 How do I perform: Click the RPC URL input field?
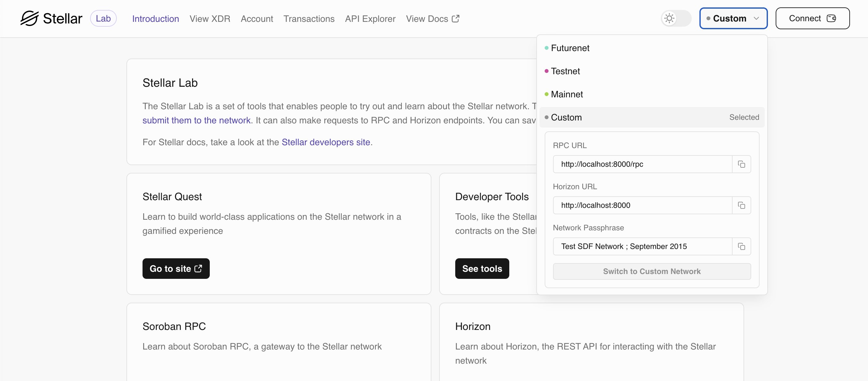pyautogui.click(x=643, y=164)
